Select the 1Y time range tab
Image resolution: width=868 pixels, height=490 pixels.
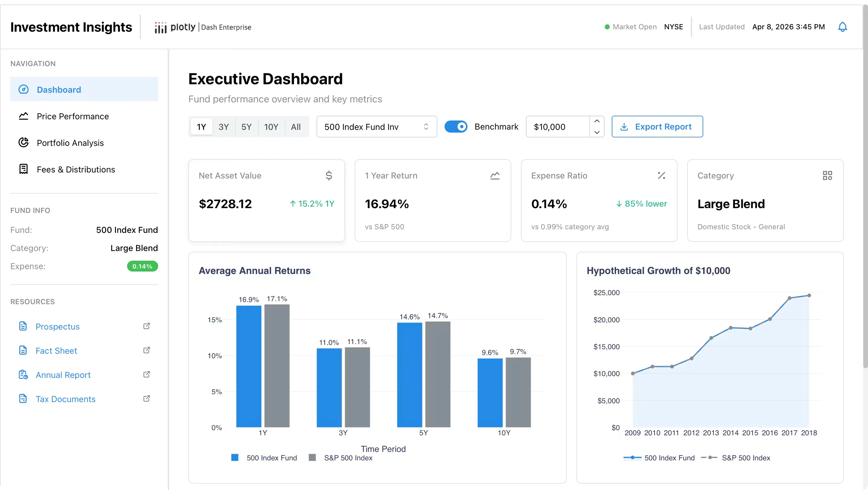(x=201, y=127)
